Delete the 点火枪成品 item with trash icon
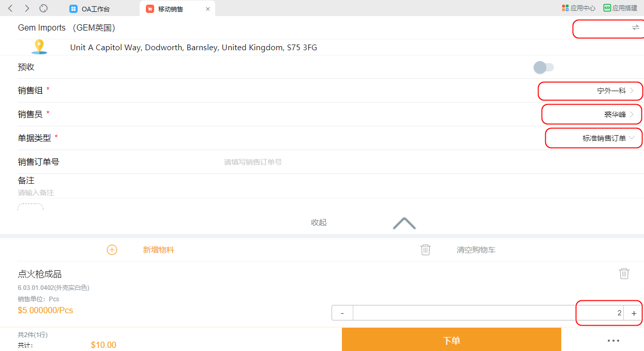This screenshot has height=351, width=644. pos(624,273)
